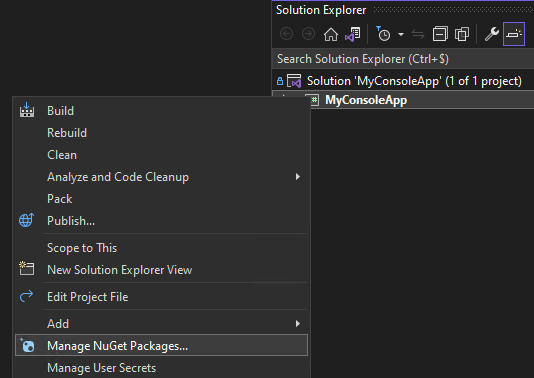Image resolution: width=534 pixels, height=378 pixels.
Task: Switch between solutions and folder views icon
Action: [352, 34]
